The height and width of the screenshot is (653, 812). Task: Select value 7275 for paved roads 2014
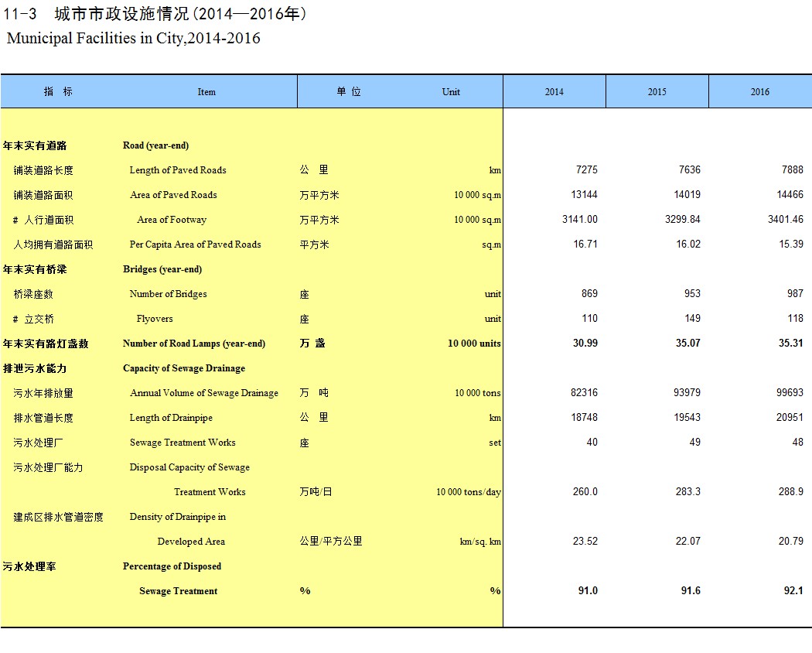point(586,170)
